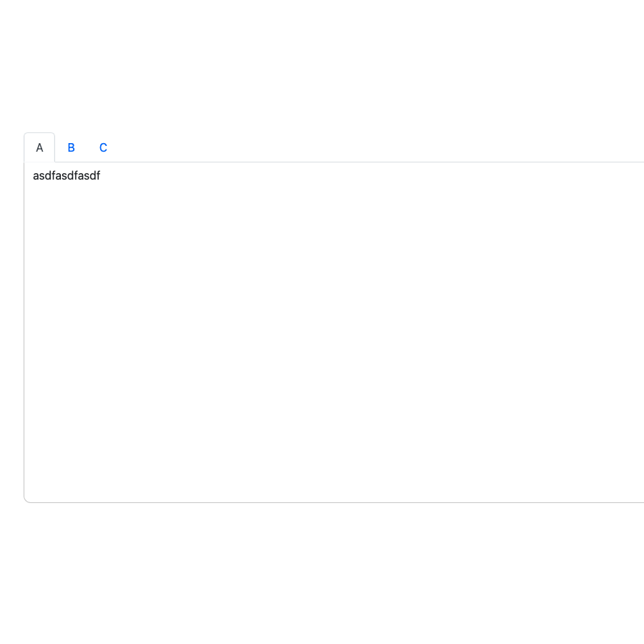
Task: Click the blue C link label
Action: [x=103, y=147]
